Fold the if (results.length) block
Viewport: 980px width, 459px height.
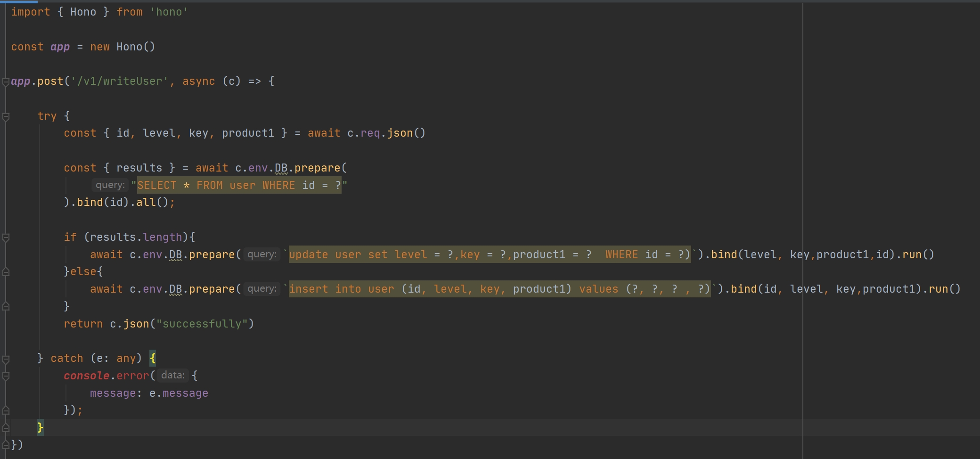(x=6, y=238)
